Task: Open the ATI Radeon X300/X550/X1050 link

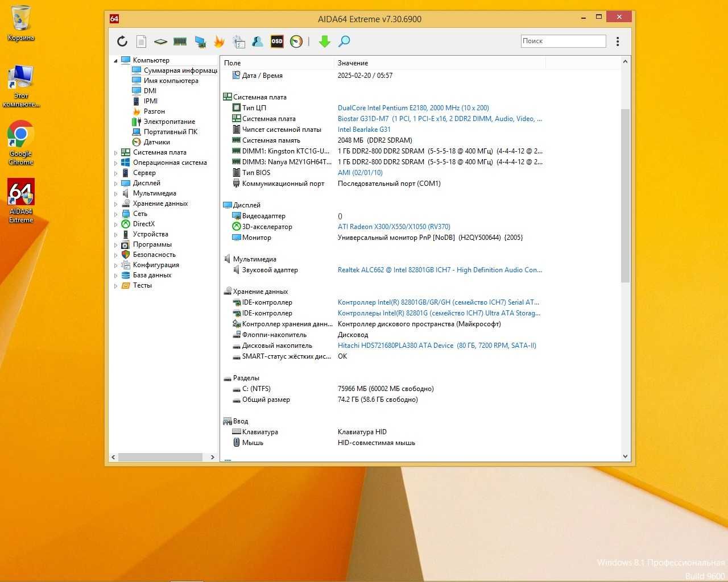Action: coord(394,227)
